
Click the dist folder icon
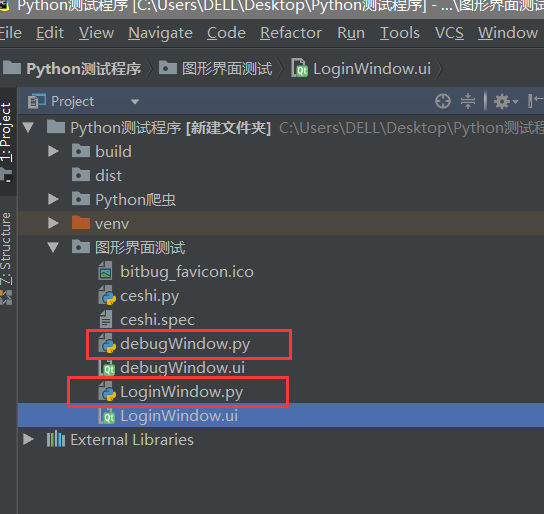click(x=80, y=175)
